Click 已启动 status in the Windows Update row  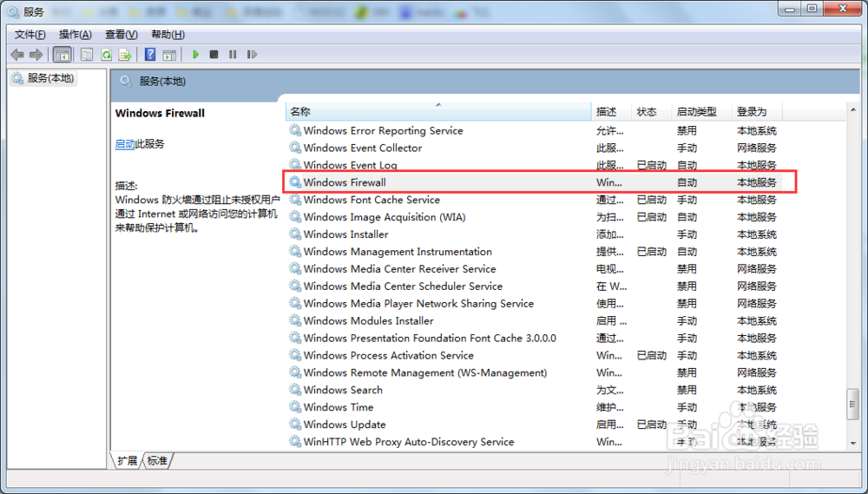pos(652,425)
